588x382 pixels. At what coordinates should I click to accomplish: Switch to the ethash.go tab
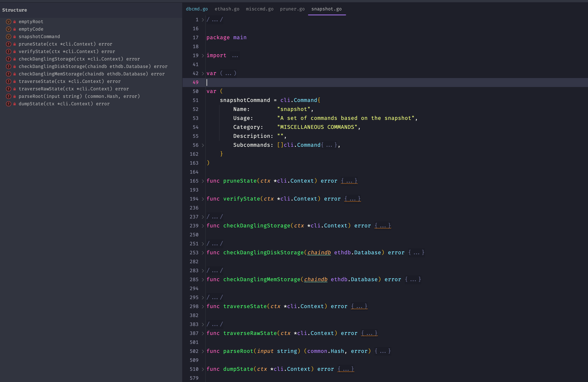pyautogui.click(x=227, y=9)
